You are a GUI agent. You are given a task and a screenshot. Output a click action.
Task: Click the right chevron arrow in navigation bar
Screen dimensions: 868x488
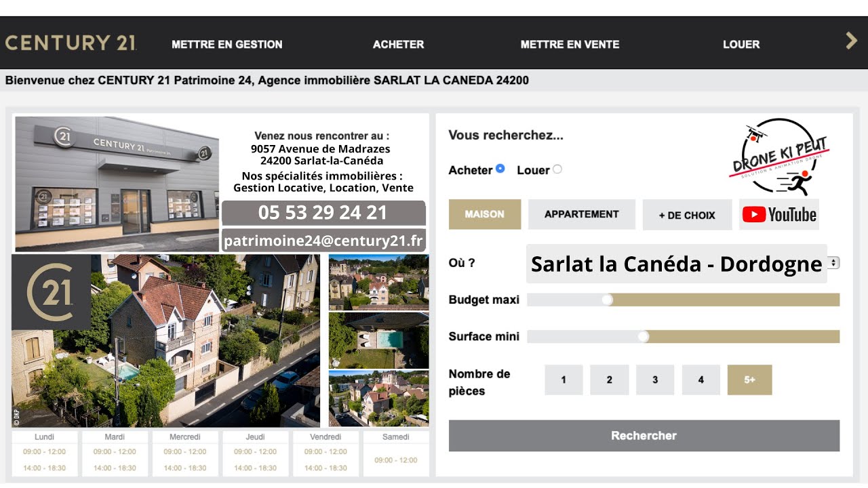pos(852,41)
